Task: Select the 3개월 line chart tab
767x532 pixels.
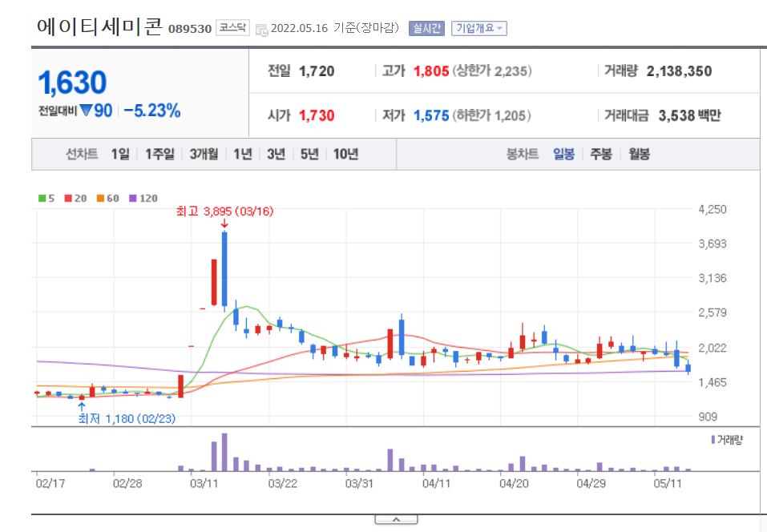Action: (204, 155)
